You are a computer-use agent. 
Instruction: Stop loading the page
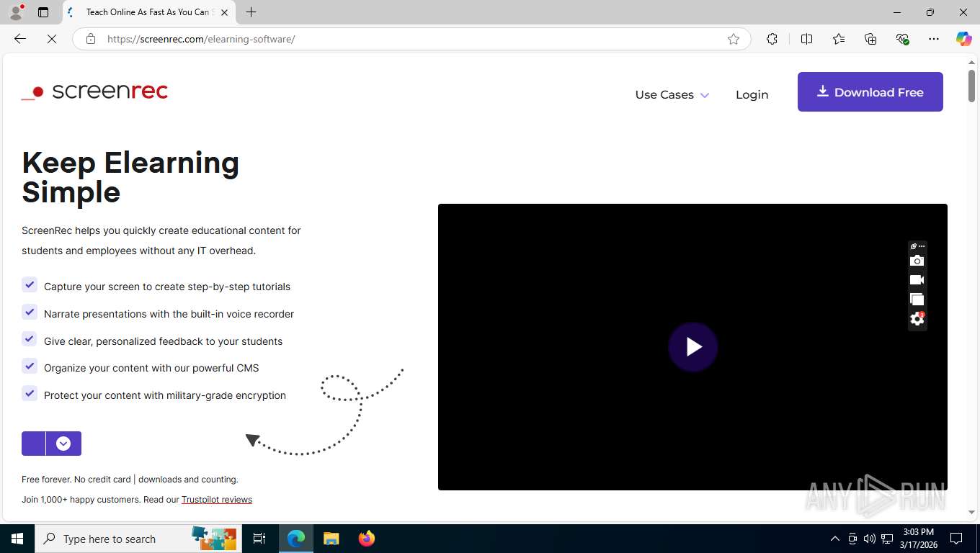pyautogui.click(x=52, y=39)
